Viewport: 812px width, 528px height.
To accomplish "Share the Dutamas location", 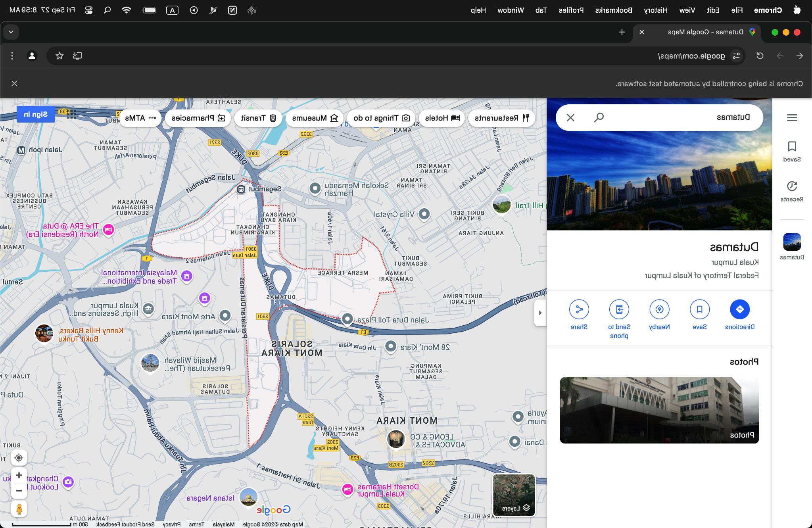I will click(x=579, y=315).
